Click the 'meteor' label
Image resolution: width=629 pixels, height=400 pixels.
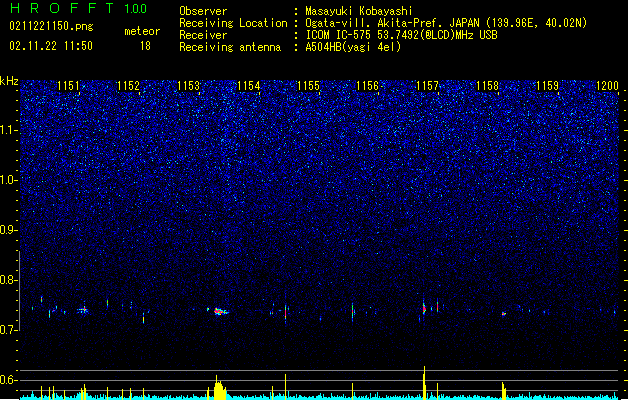click(x=142, y=31)
